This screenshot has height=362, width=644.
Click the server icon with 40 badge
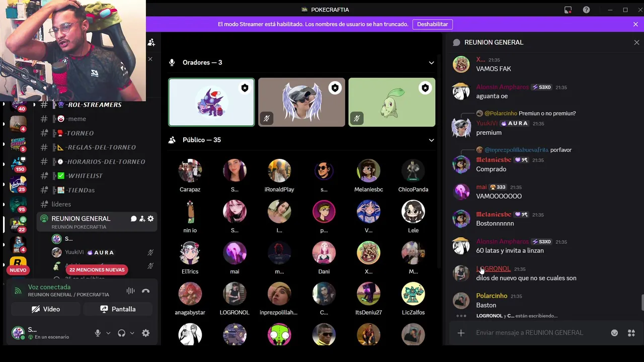click(x=18, y=104)
